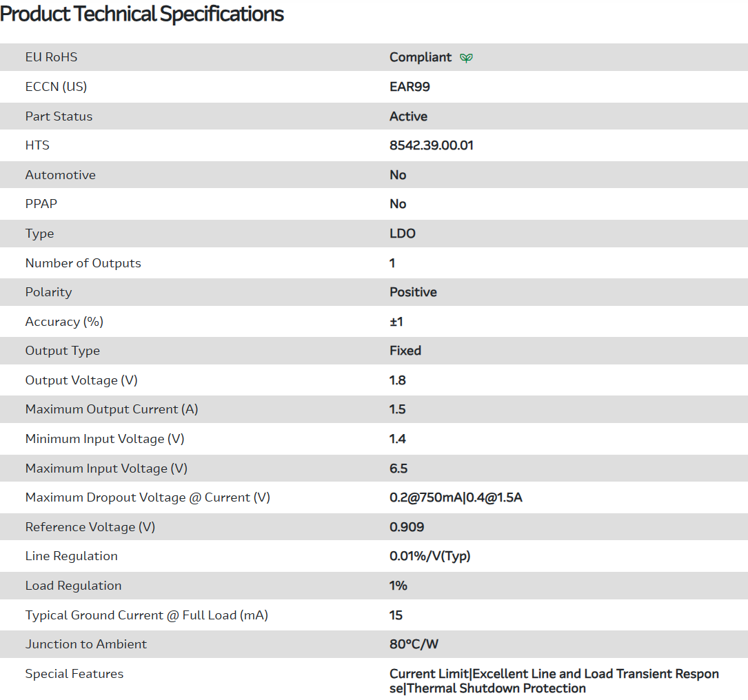Select the EAR99 ECCN value
This screenshot has width=748, height=700.
[410, 87]
